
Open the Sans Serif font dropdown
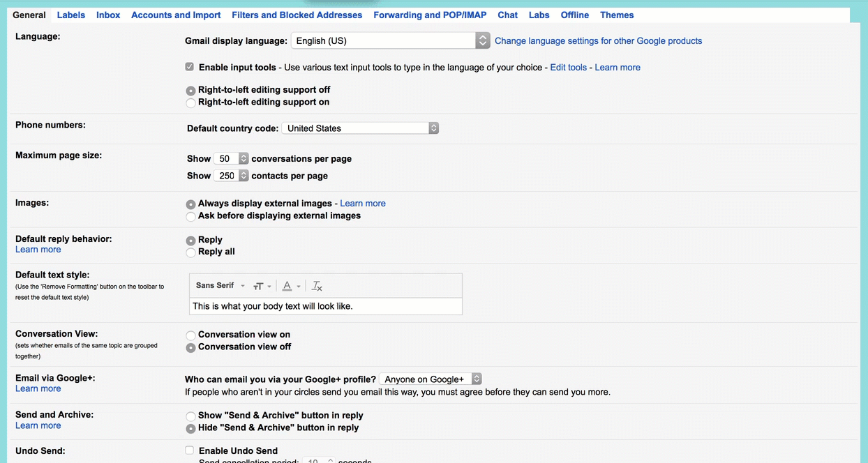[x=220, y=285]
